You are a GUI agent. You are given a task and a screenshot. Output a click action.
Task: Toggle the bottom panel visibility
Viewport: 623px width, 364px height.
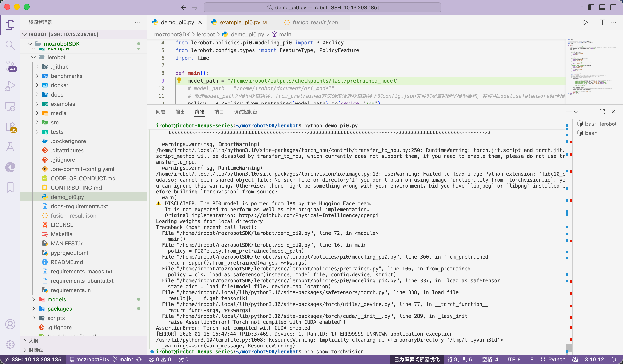(x=602, y=7)
